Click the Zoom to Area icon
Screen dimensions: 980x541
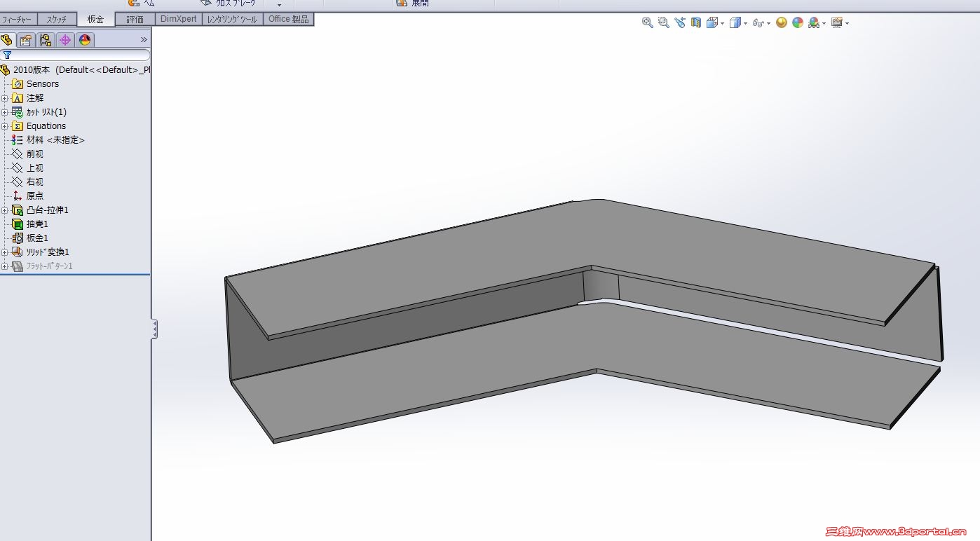663,22
